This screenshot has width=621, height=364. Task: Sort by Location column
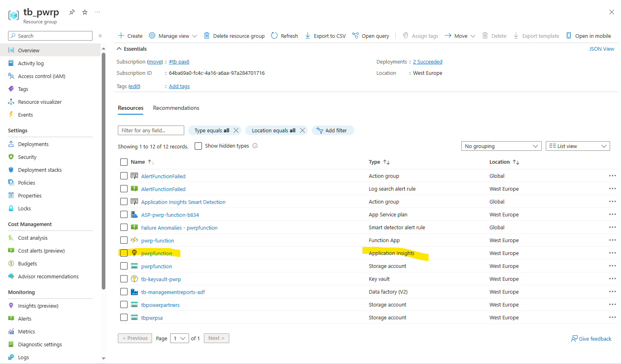(x=504, y=162)
